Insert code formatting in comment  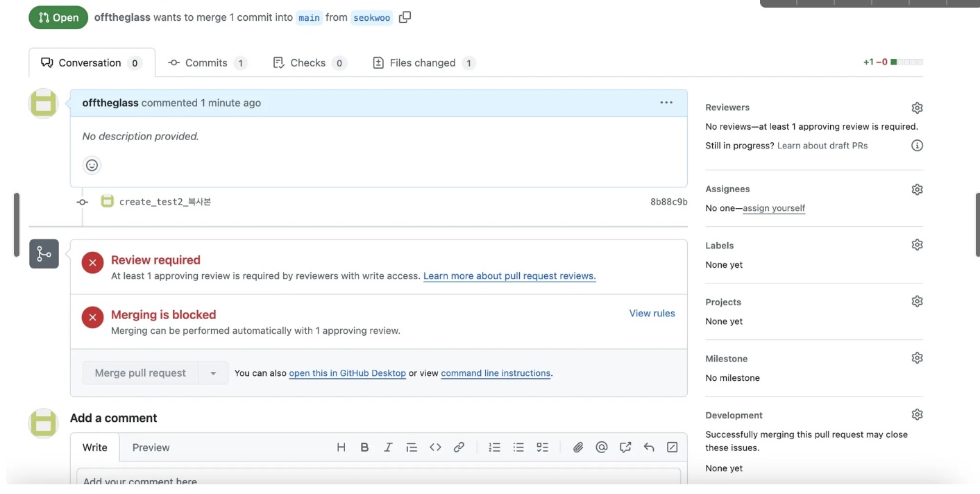(x=435, y=448)
